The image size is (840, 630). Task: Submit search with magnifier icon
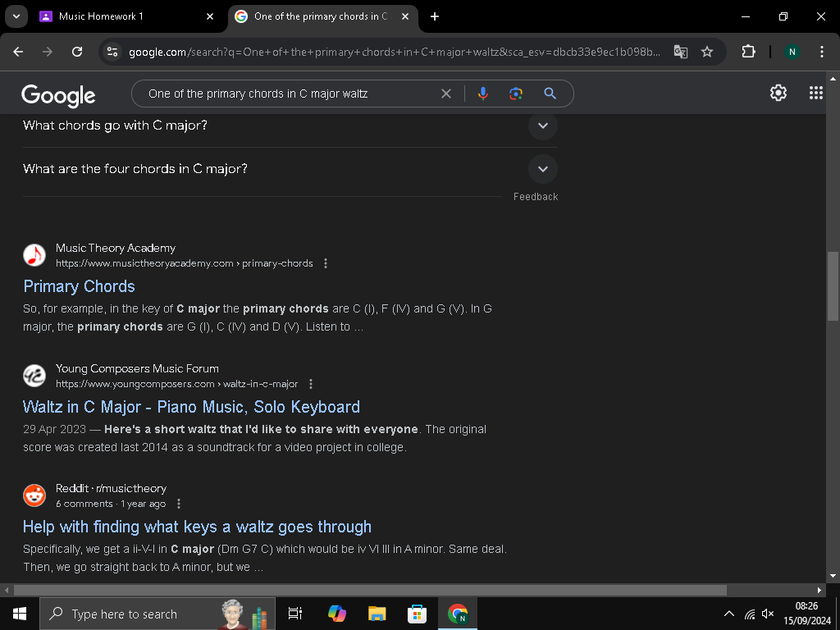(550, 94)
